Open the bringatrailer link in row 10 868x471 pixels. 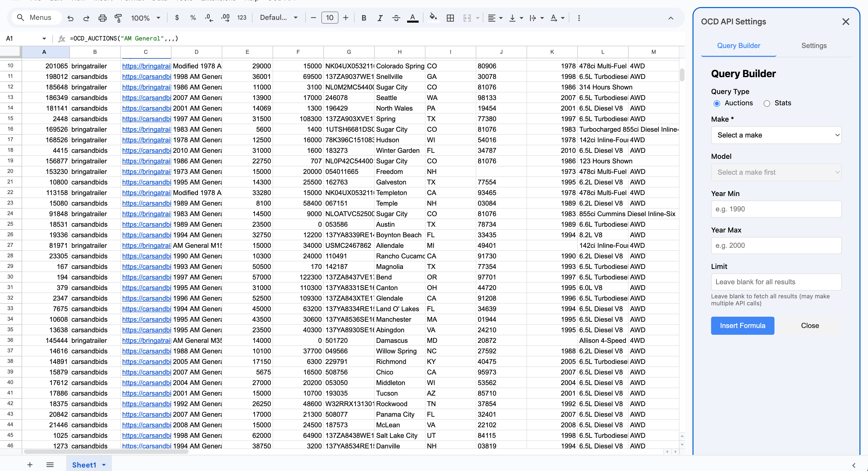pyautogui.click(x=146, y=66)
